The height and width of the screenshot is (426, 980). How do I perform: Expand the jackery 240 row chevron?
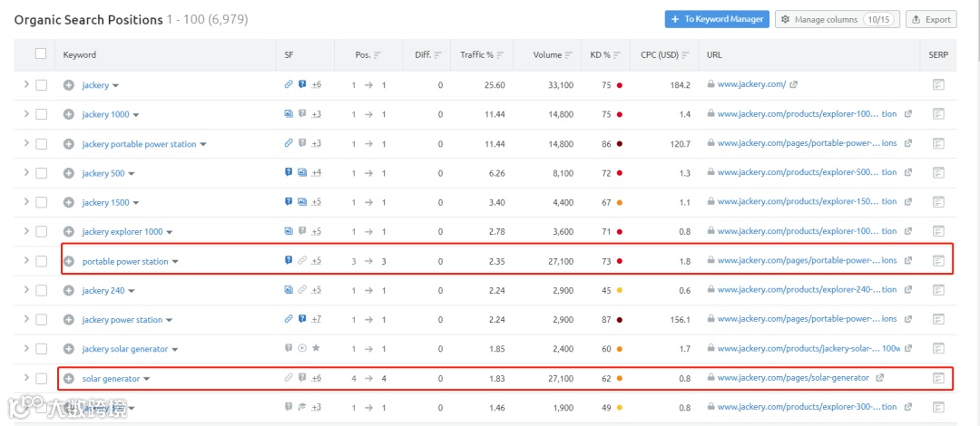click(26, 290)
